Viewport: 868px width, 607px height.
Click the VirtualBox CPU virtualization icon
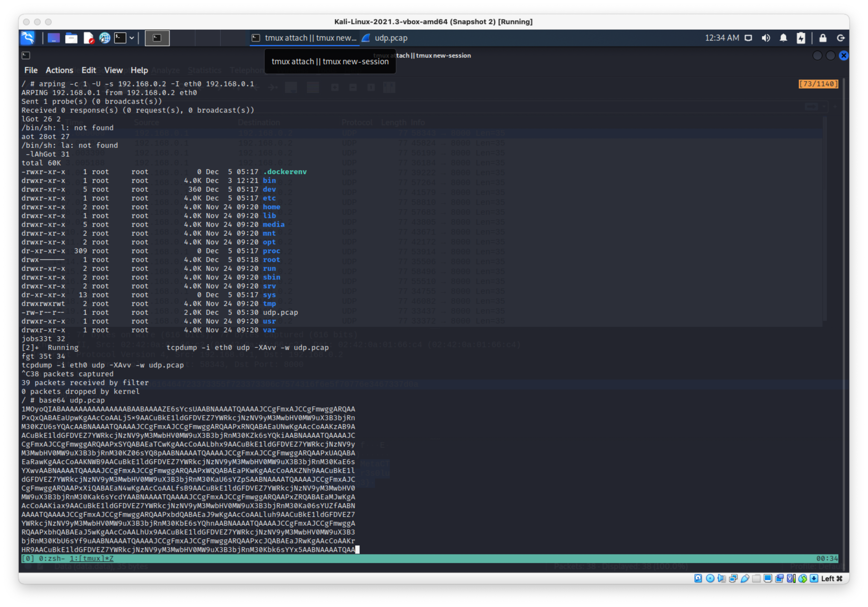(791, 578)
